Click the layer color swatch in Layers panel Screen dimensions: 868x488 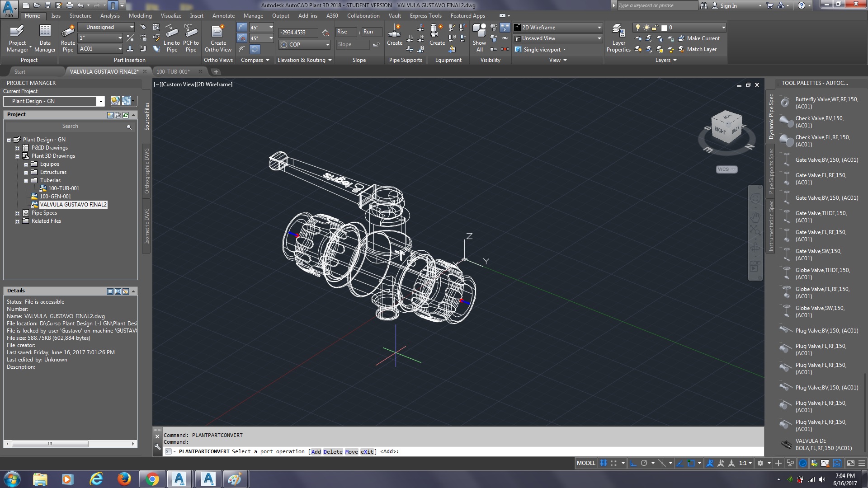pyautogui.click(x=665, y=27)
